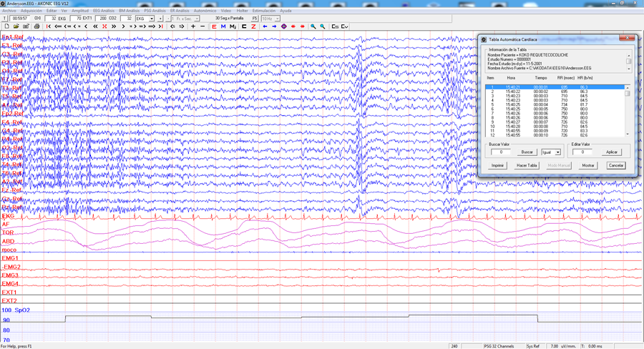Image resolution: width=644 pixels, height=349 pixels.
Task: Open the EEG Análisis menu
Action: [x=104, y=11]
